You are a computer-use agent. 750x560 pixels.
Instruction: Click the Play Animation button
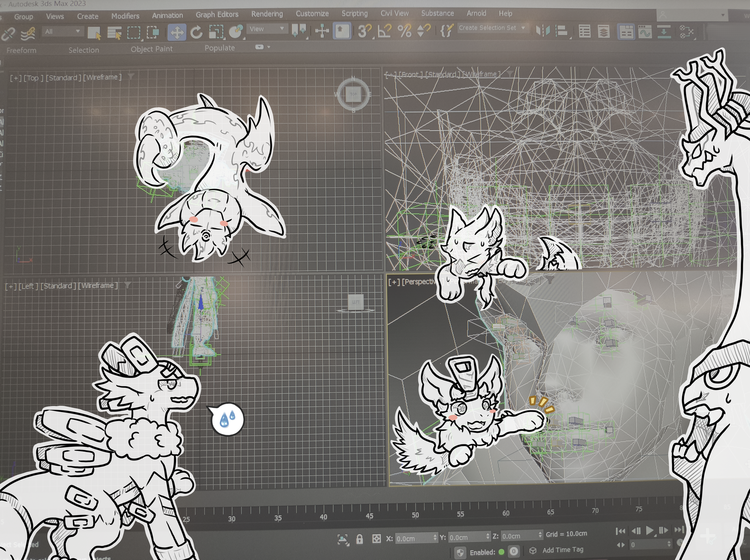tap(649, 530)
